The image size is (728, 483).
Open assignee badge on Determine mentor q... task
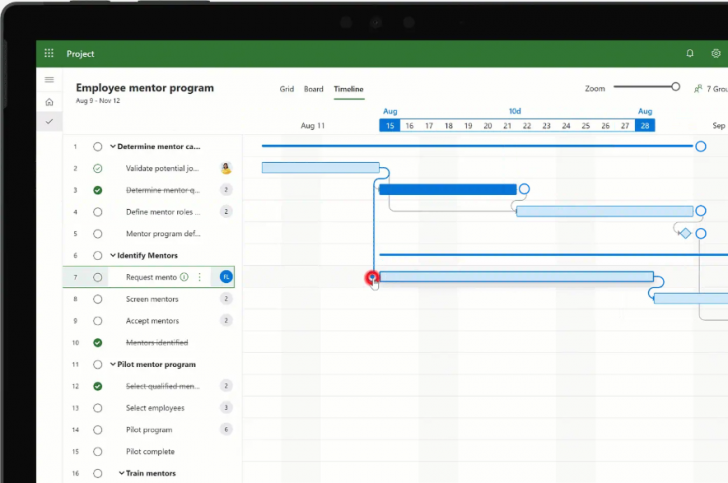click(x=226, y=189)
